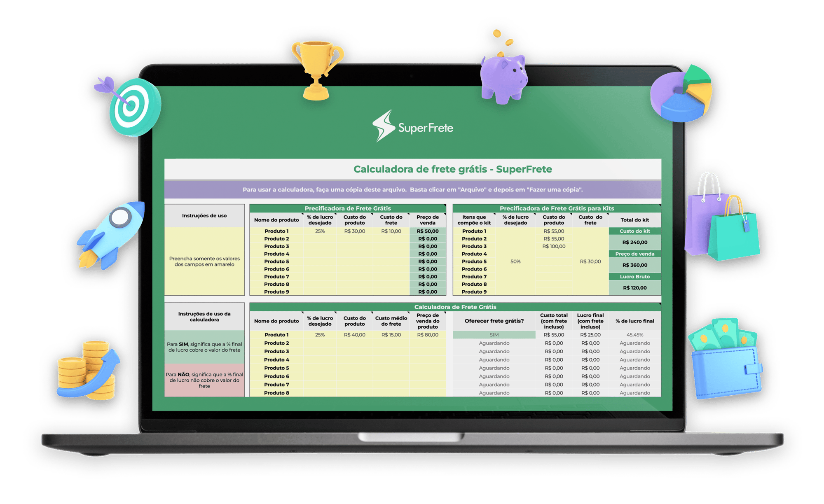Select 'Produto 5' in the Kits item list
824x504 pixels.
point(474,261)
